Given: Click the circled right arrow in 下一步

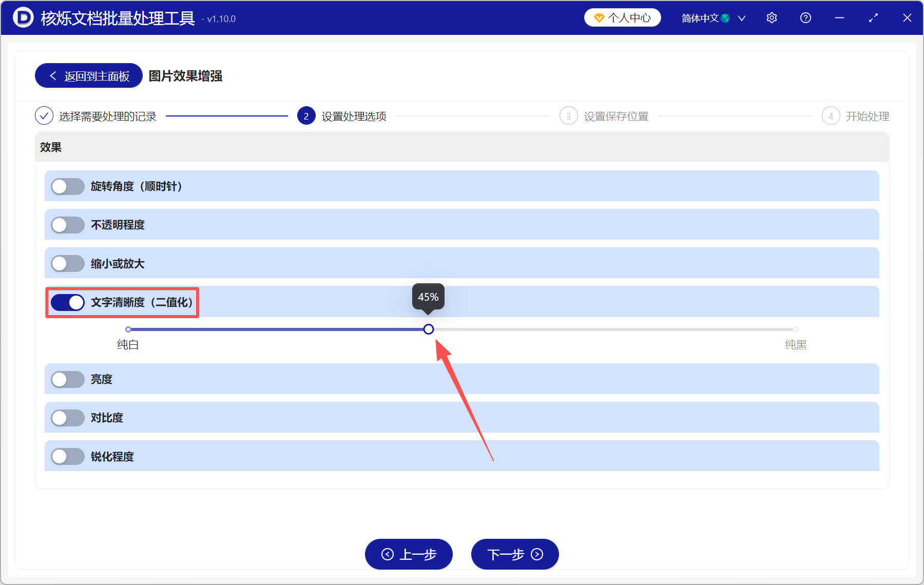Looking at the screenshot, I should pos(536,554).
